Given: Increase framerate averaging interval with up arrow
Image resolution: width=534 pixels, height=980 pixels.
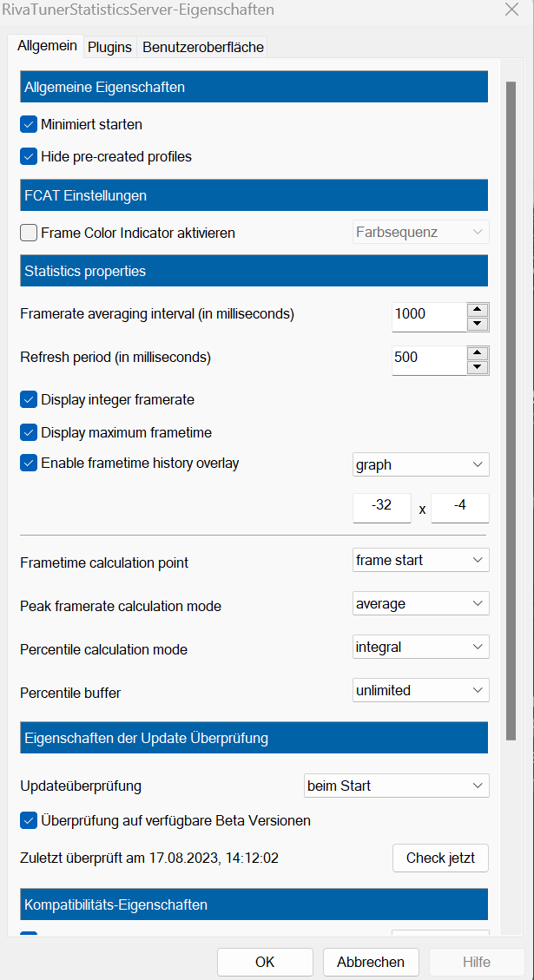Looking at the screenshot, I should (478, 309).
